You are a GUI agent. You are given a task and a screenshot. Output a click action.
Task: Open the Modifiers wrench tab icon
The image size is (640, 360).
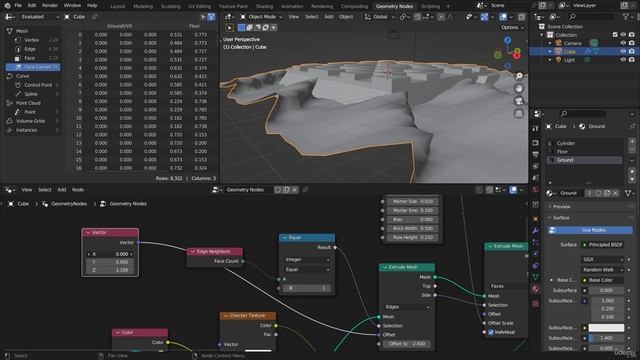tap(536, 231)
